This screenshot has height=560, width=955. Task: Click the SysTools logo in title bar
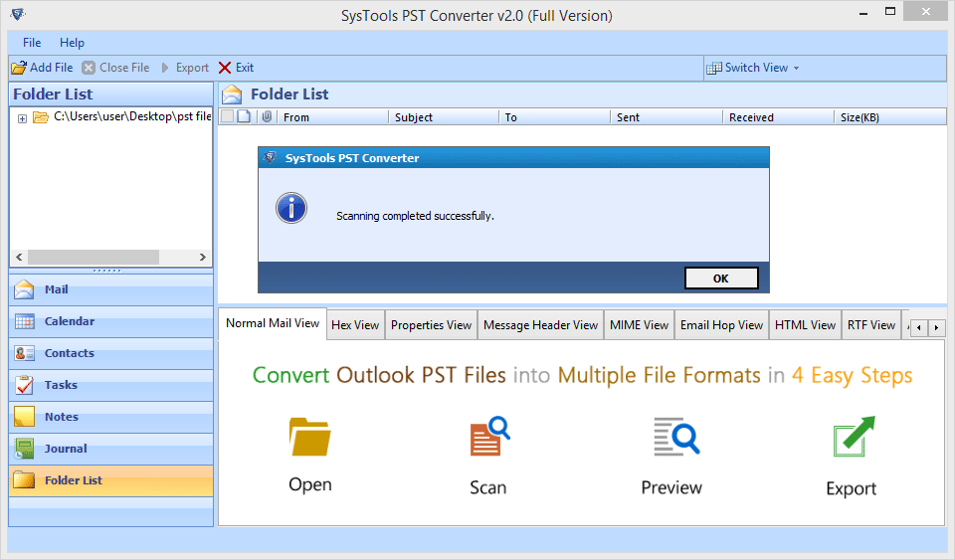[x=18, y=14]
